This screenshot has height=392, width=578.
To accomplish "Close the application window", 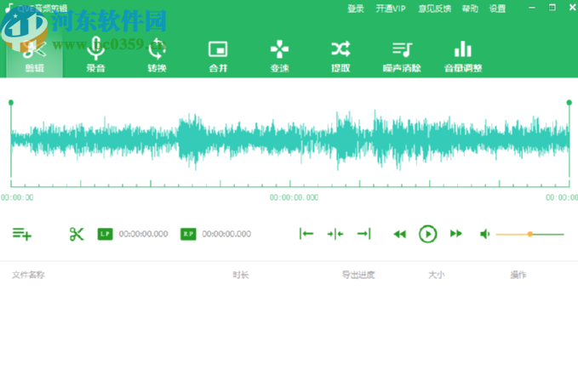I will pyautogui.click(x=573, y=8).
